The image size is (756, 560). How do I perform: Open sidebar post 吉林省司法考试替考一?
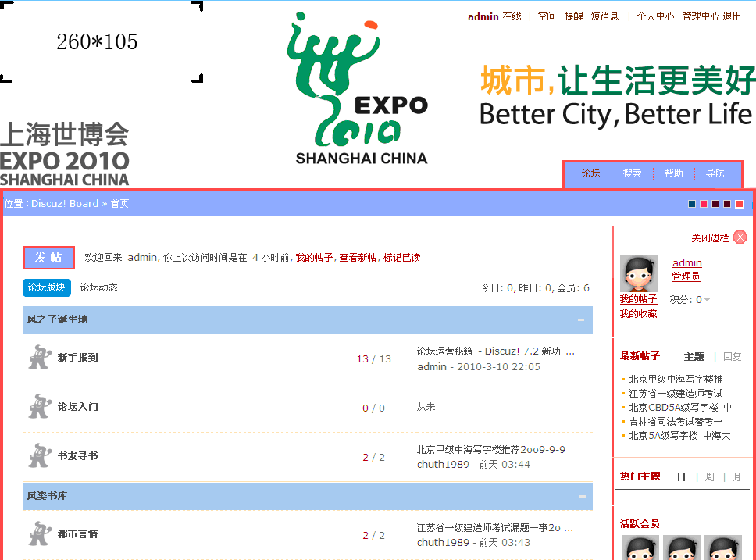click(x=676, y=422)
